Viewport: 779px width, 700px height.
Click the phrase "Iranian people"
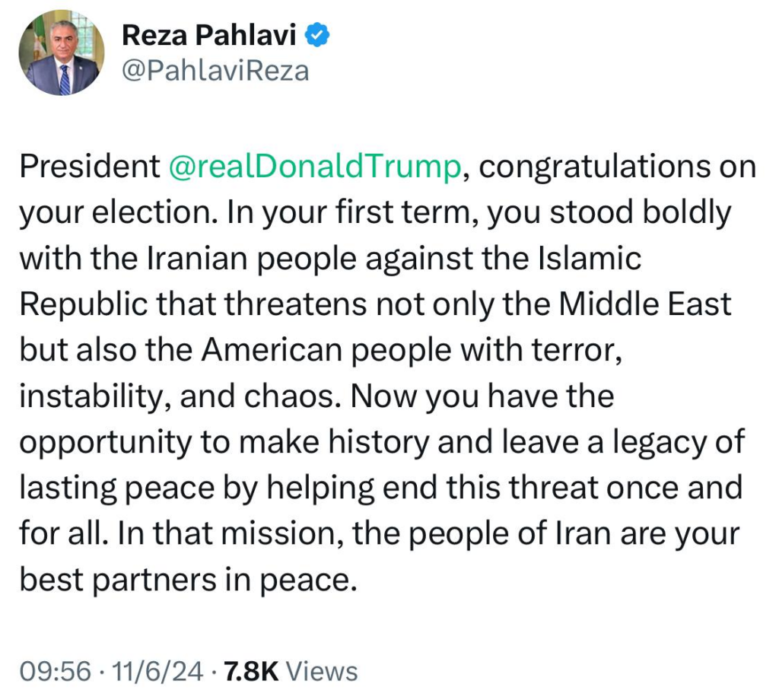tap(241, 259)
